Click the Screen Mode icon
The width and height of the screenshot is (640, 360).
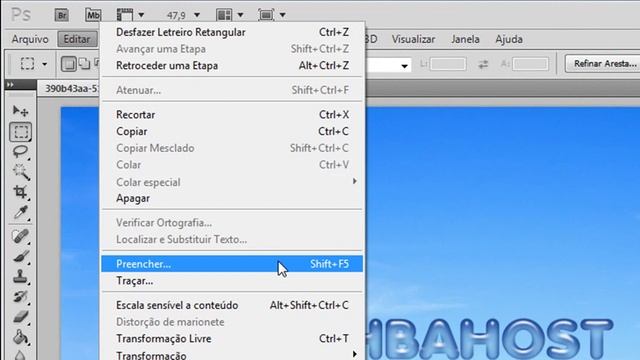pos(266,15)
